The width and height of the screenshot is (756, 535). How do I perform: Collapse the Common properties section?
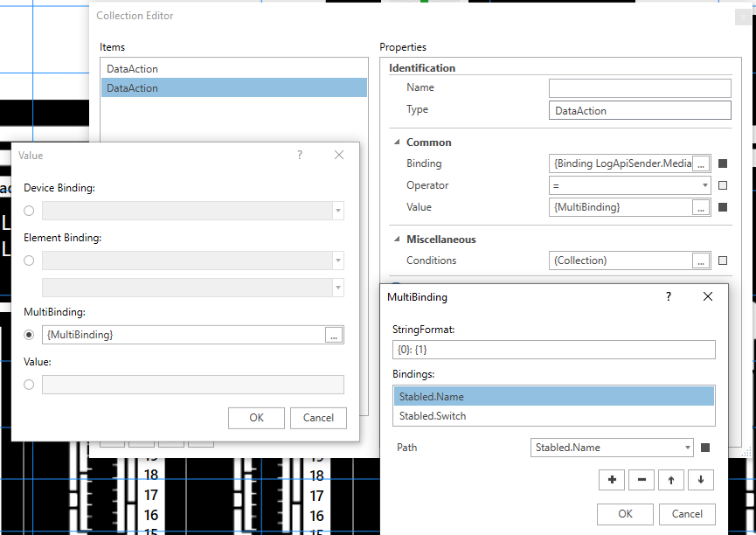pyautogui.click(x=397, y=142)
